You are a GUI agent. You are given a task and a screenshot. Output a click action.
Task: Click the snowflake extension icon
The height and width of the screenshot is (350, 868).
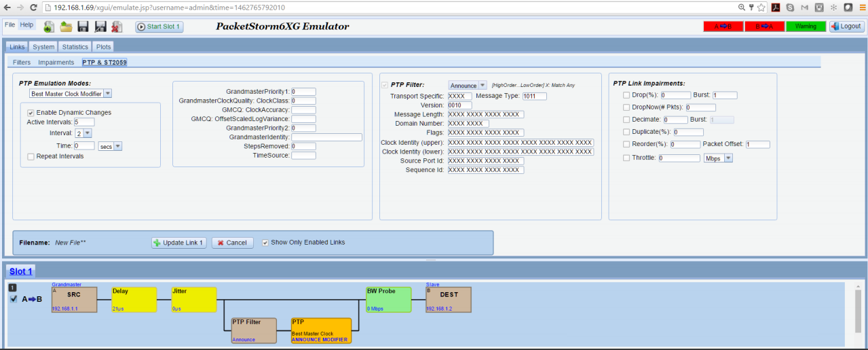click(x=833, y=7)
